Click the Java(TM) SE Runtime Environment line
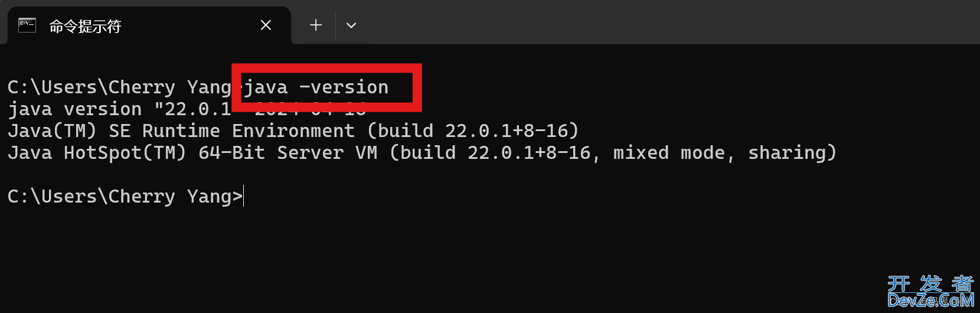This screenshot has width=980, height=313. (x=293, y=131)
